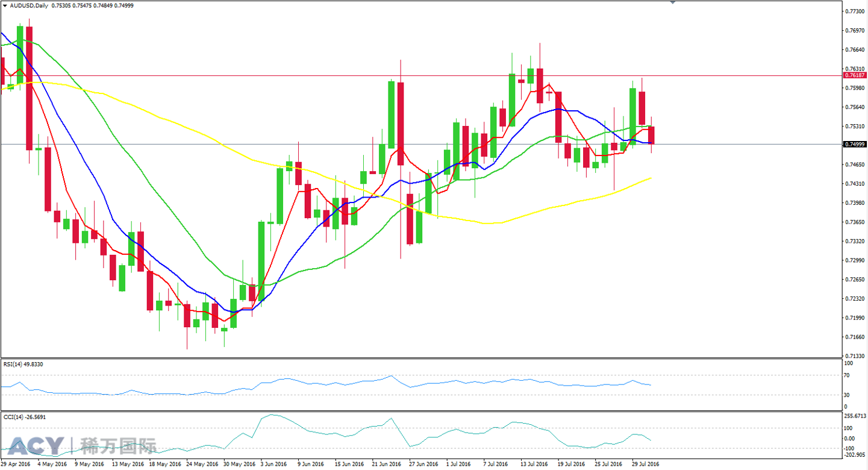This screenshot has width=868, height=470.
Task: Click the red 0.76187 price label on the axis
Action: tap(855, 76)
